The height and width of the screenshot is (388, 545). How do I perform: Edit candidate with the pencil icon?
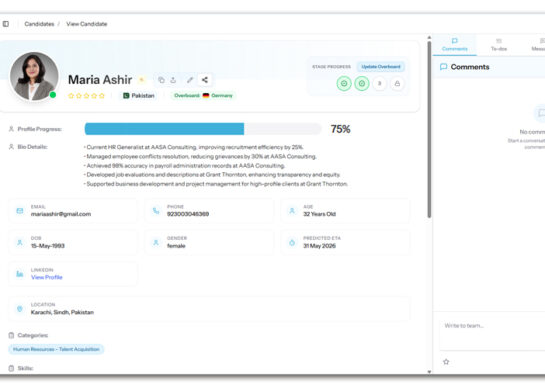point(189,80)
